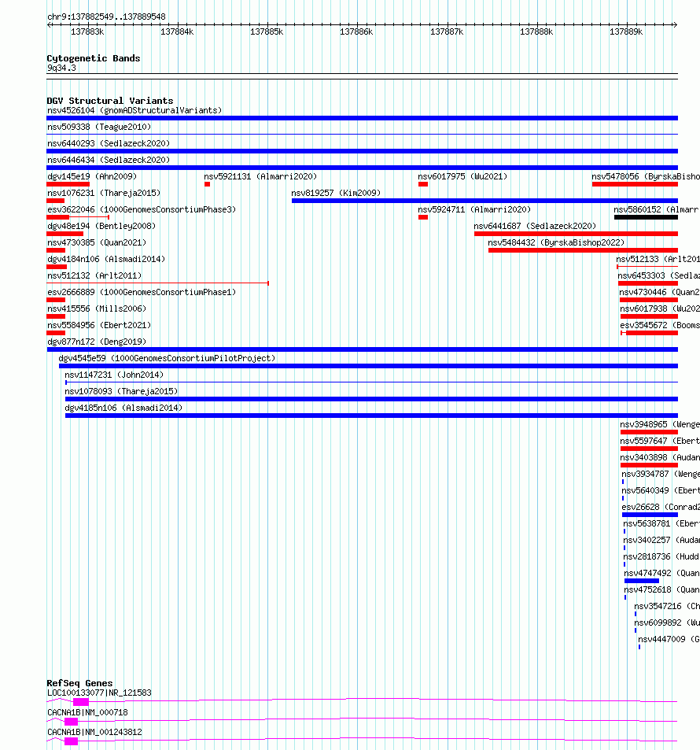Image resolution: width=700 pixels, height=750 pixels.
Task: Click esv3622046 1000GenomesConsortiumPhase3 label
Action: point(142,209)
